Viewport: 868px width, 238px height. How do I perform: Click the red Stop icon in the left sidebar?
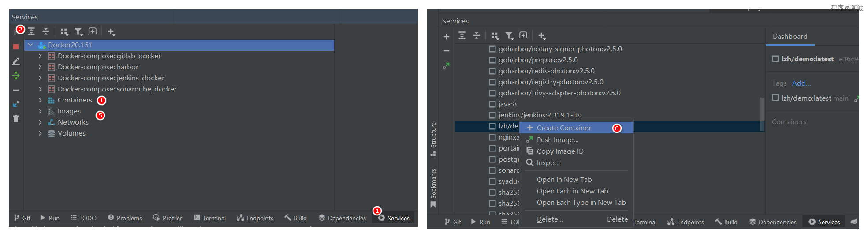coord(16,46)
